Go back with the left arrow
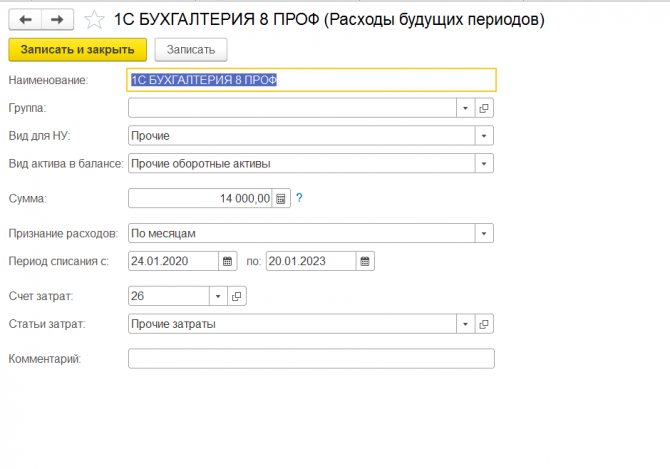The height and width of the screenshot is (469, 670). (x=25, y=20)
